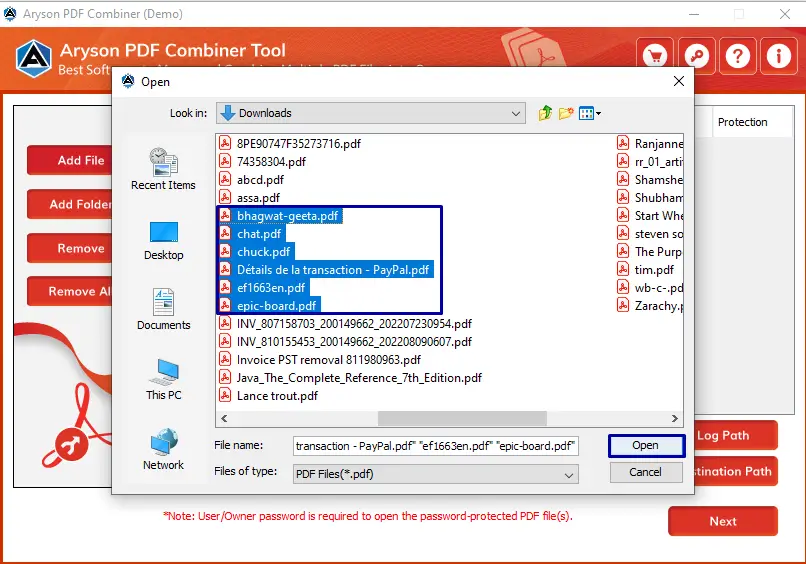806x564 pixels.
Task: Click Remove button in main window
Action: (x=70, y=248)
